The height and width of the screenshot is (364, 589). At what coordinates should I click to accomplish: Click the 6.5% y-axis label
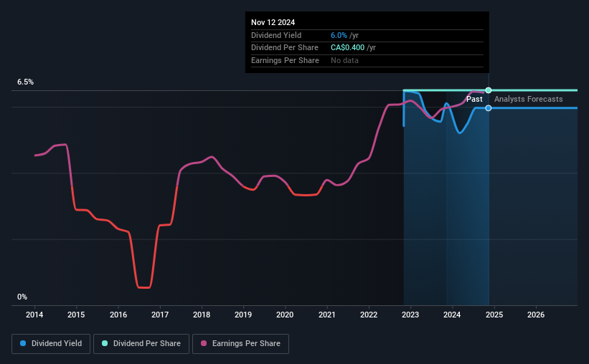(26, 82)
